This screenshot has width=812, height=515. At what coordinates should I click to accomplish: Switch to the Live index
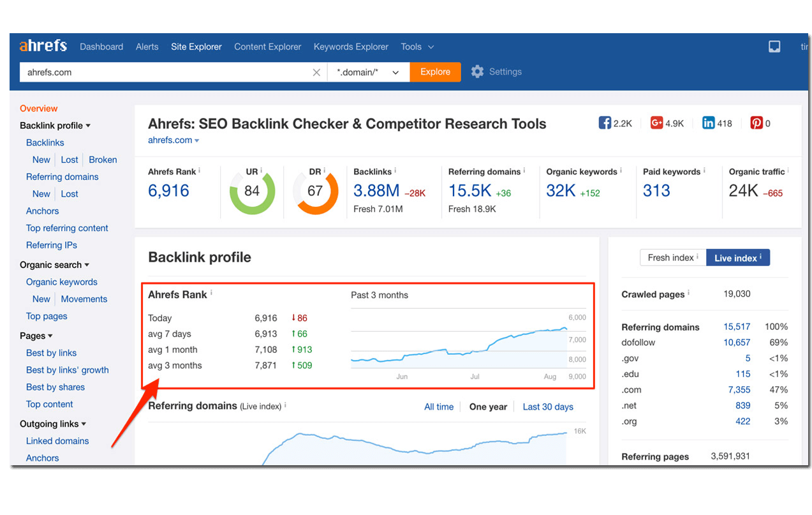pos(738,258)
